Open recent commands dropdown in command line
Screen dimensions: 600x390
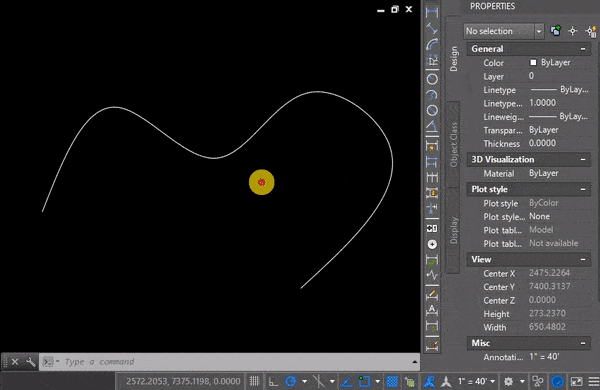click(51, 362)
